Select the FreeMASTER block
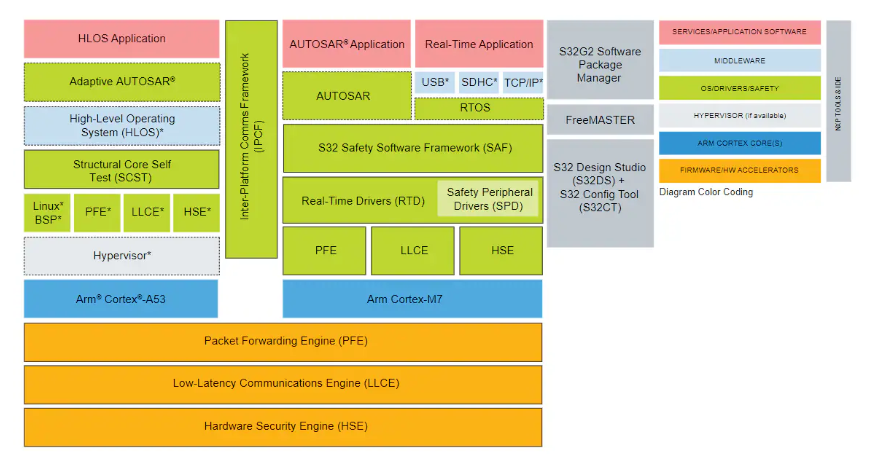Image resolution: width=869 pixels, height=473 pixels. (x=600, y=120)
